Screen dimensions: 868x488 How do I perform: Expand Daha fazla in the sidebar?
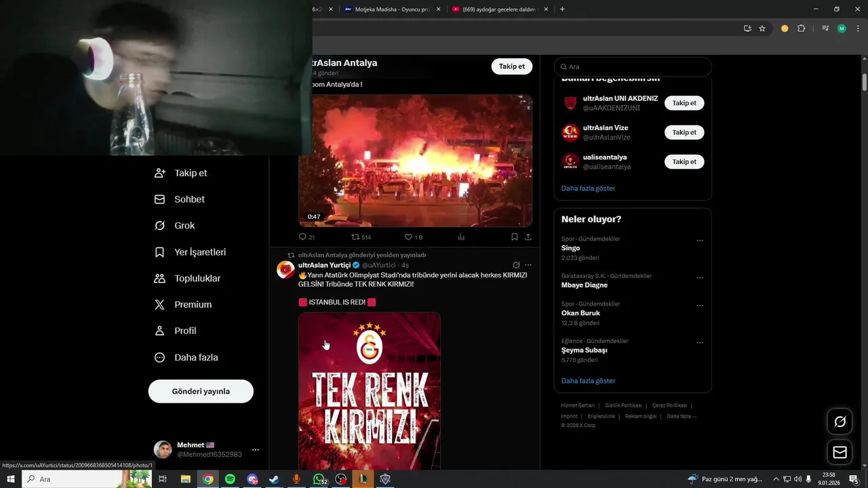(x=186, y=357)
